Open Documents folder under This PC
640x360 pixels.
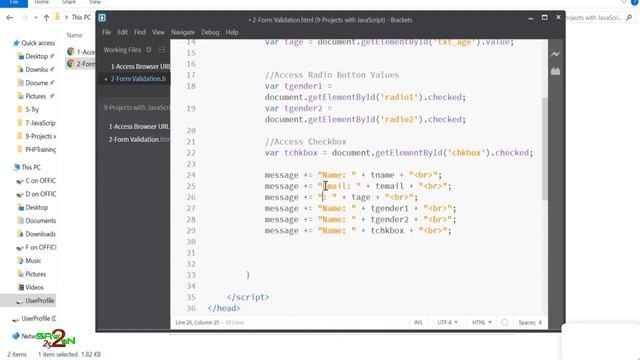coord(40,221)
